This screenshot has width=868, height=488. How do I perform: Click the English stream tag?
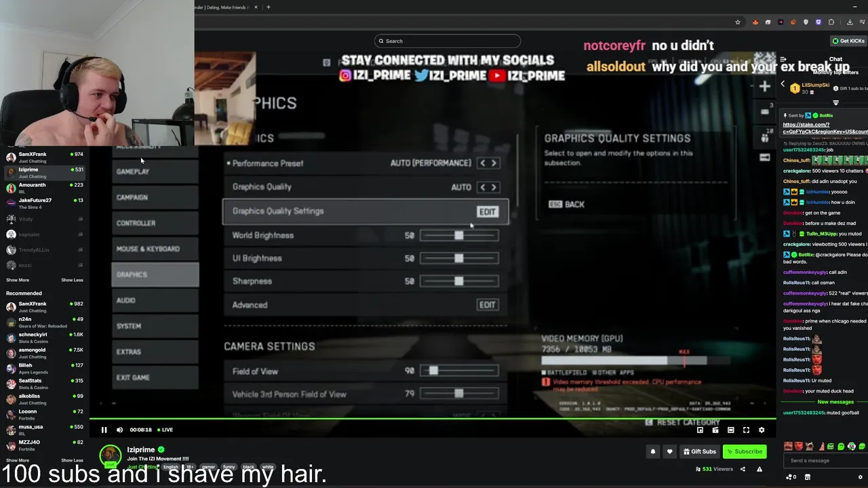tap(170, 467)
